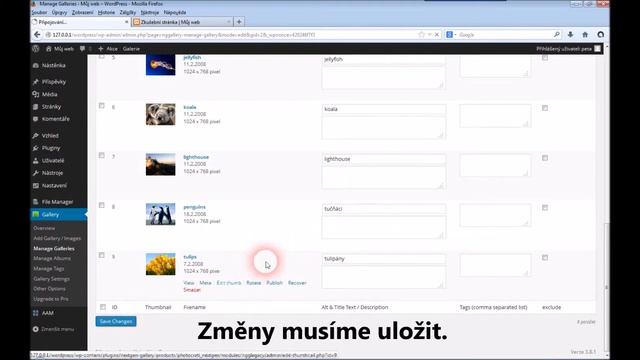Open Akce new content dropdown
The height and width of the screenshot is (360, 640).
(x=108, y=49)
